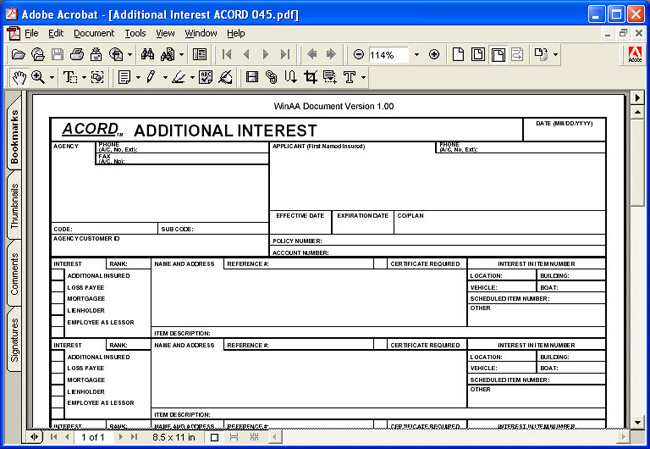Viewport: 650px width, 449px height.
Task: Click the Zoom In plus button
Action: (x=434, y=55)
